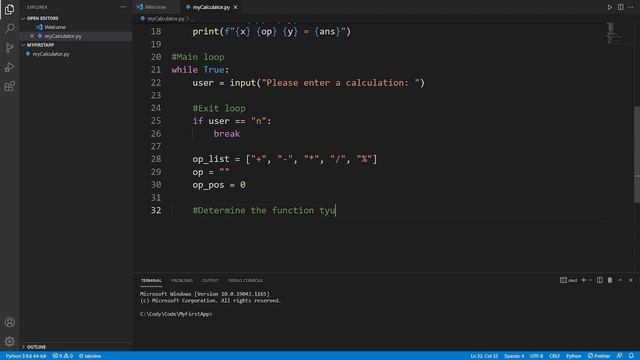Switch to the Output panel tab

tap(210, 280)
